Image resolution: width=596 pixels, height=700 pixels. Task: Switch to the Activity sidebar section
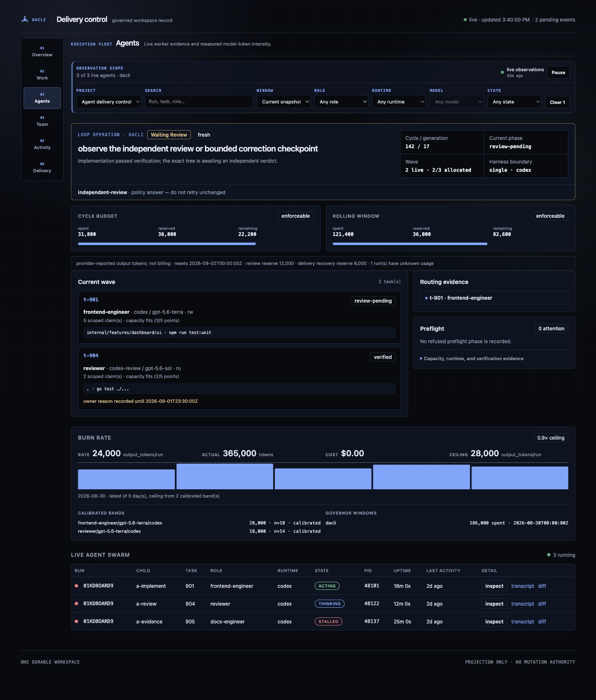(42, 144)
